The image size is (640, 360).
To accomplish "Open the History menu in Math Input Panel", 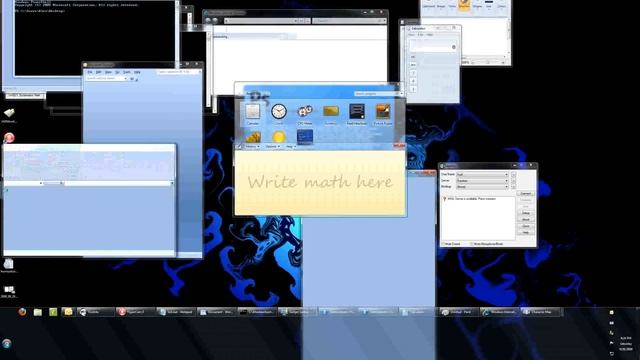I will (x=252, y=147).
